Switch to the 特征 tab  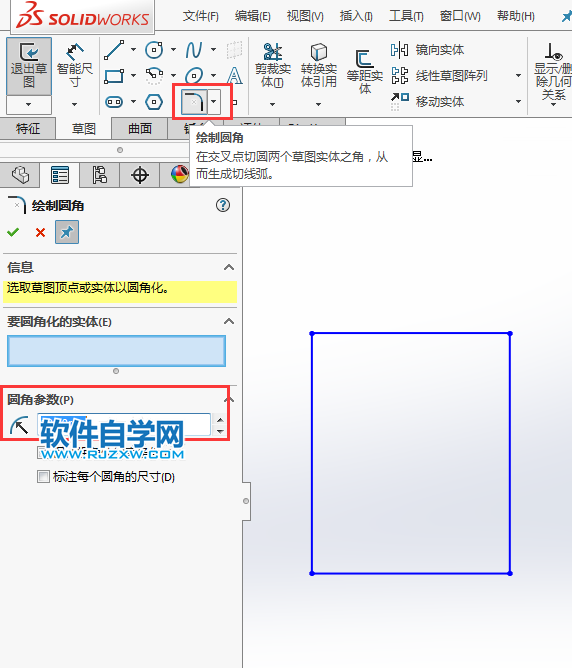[x=28, y=129]
